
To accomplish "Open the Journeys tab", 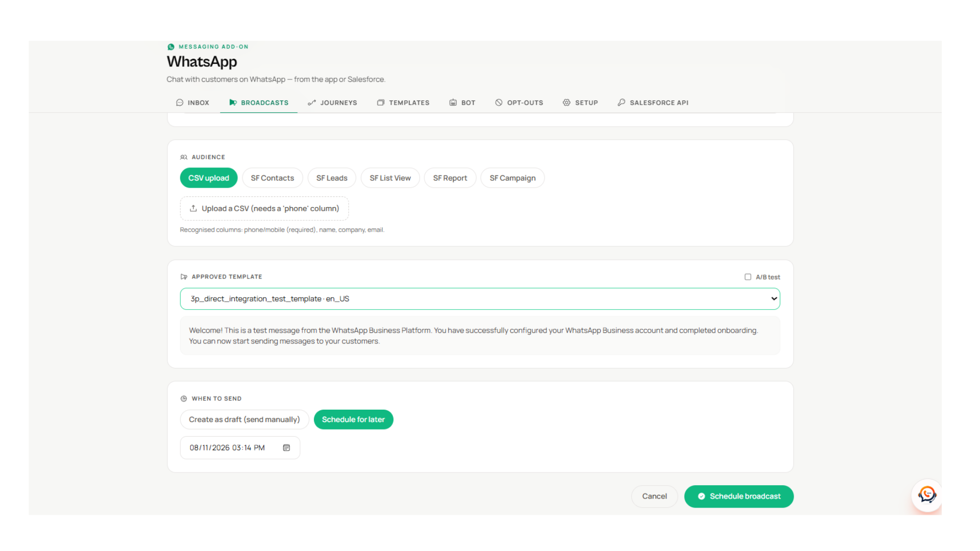I will pyautogui.click(x=332, y=103).
